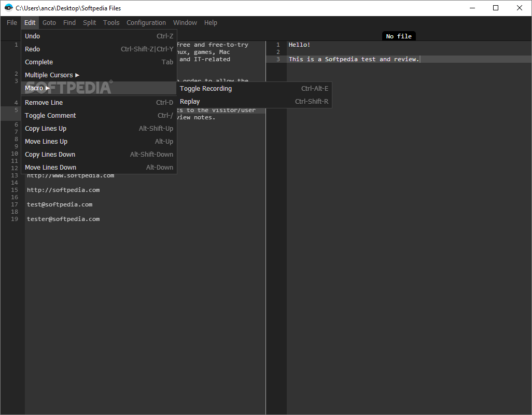
Task: Open the Find menu
Action: 69,23
